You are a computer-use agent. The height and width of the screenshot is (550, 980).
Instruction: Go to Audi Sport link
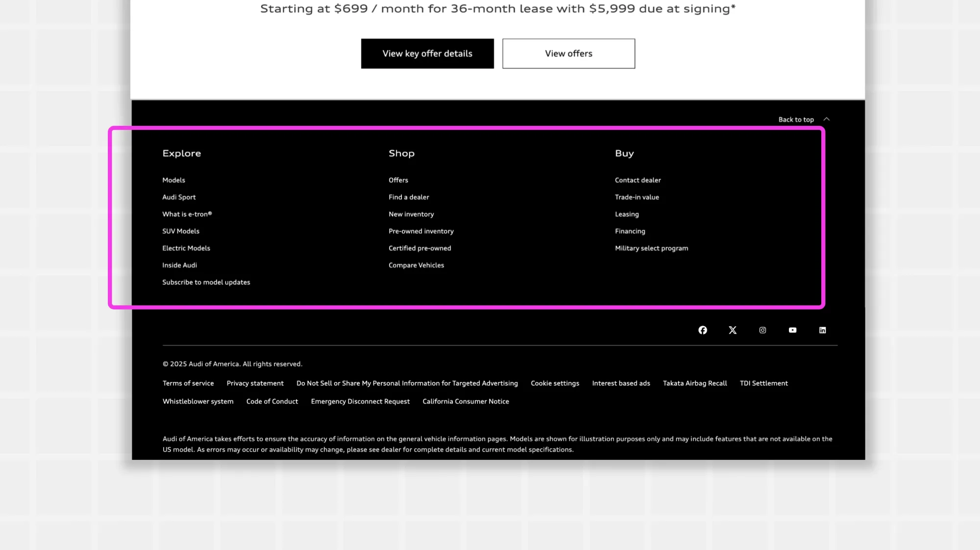point(179,197)
